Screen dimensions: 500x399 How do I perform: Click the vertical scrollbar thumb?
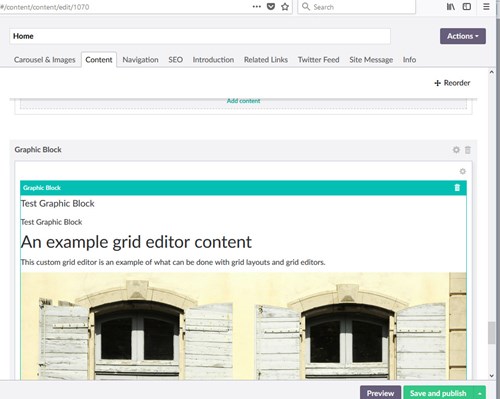[x=491, y=333]
